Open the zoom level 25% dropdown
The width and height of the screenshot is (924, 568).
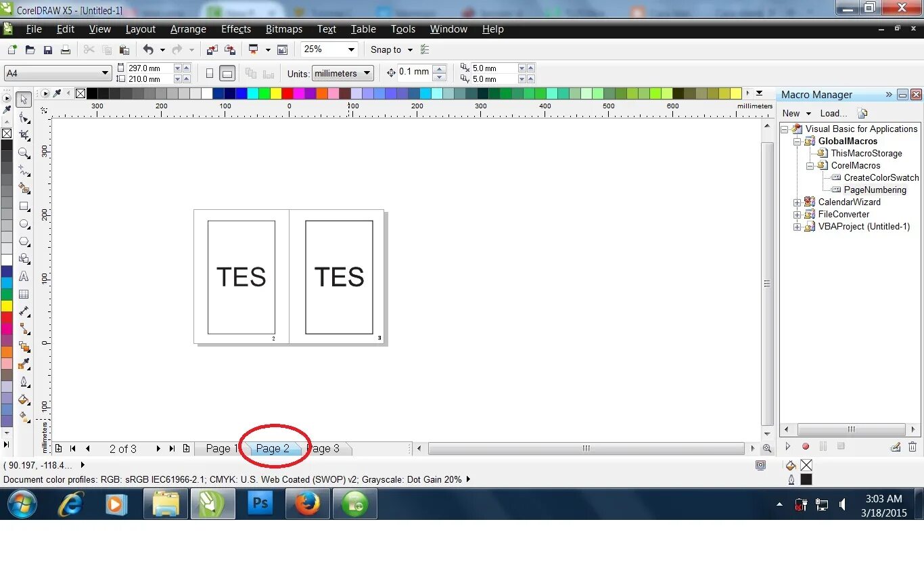351,49
